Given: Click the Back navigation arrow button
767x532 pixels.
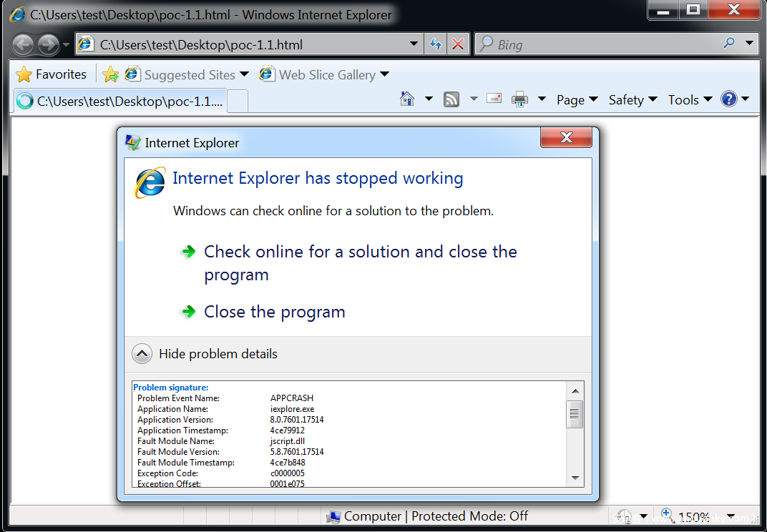Looking at the screenshot, I should click(x=24, y=45).
